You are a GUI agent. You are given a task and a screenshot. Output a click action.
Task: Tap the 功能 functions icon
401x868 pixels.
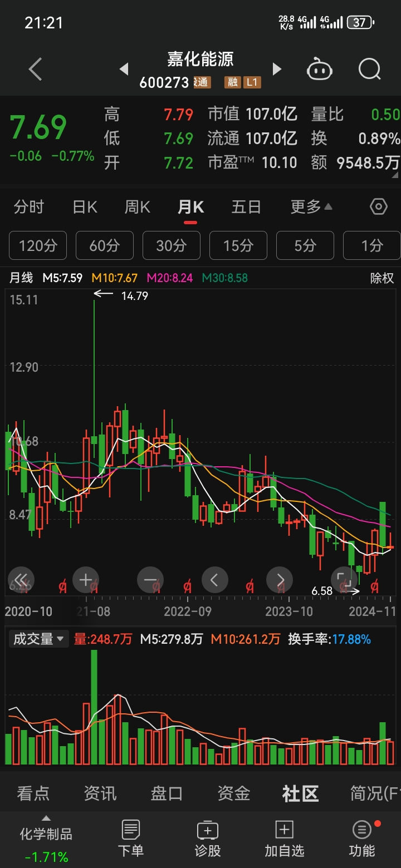click(x=362, y=830)
